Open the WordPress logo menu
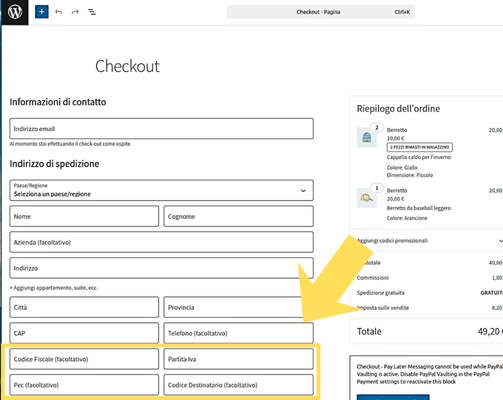The width and height of the screenshot is (503, 400). click(x=15, y=12)
